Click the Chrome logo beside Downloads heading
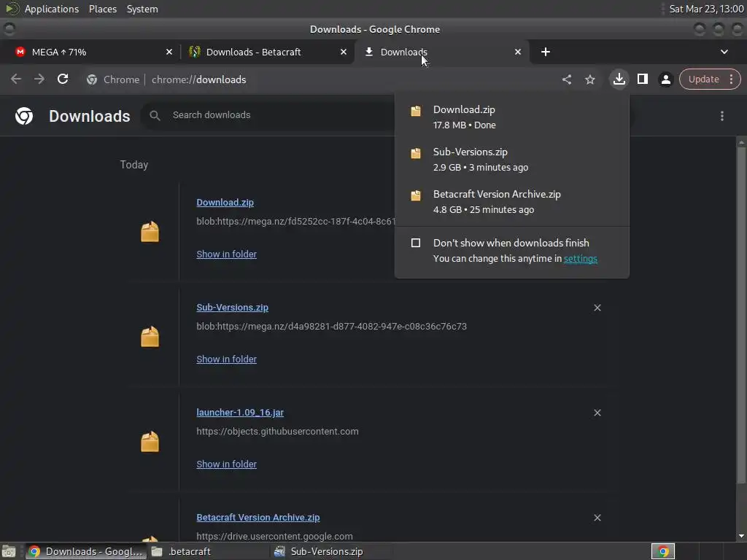747x560 pixels. (24, 116)
